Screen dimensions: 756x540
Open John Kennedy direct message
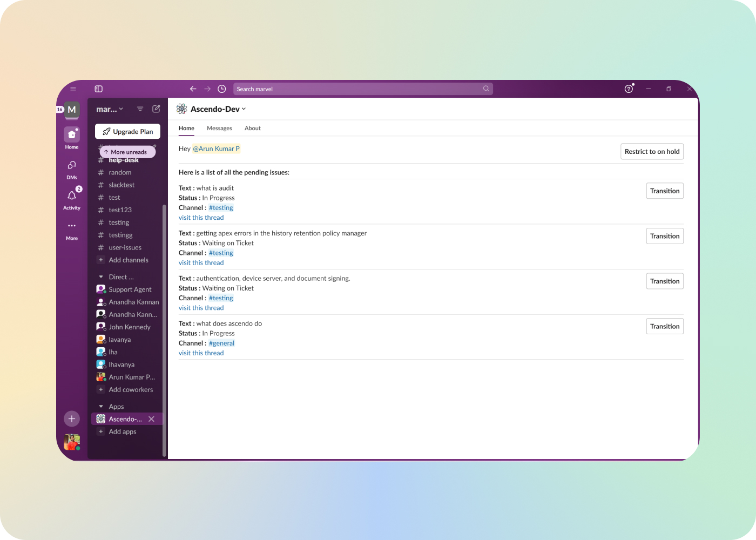[127, 327]
